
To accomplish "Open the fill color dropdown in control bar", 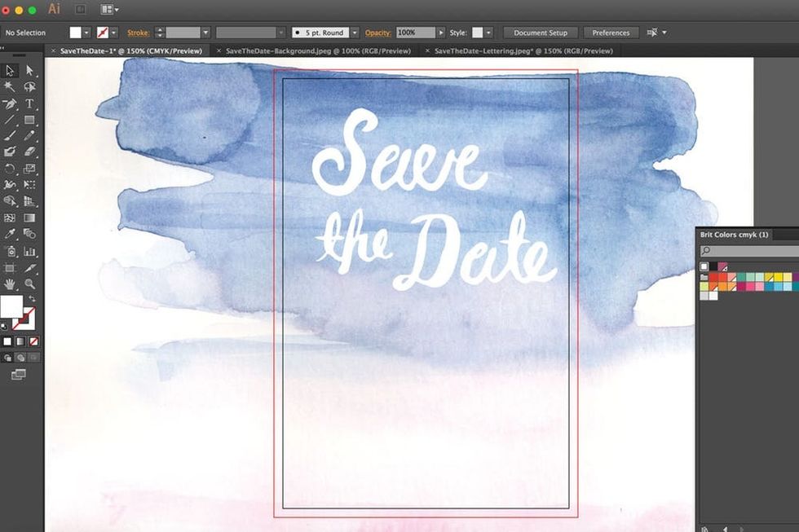I will pyautogui.click(x=87, y=33).
